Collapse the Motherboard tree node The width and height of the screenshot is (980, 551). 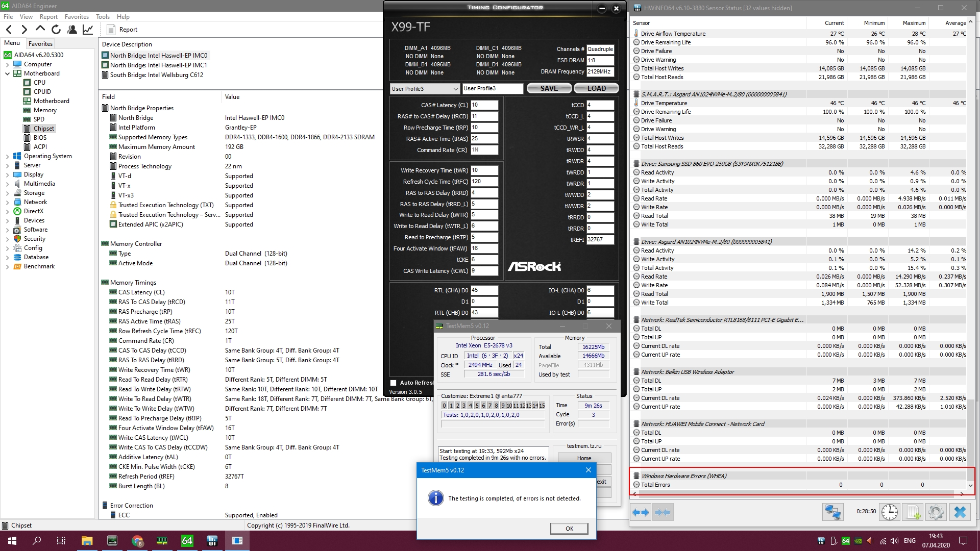click(x=7, y=73)
